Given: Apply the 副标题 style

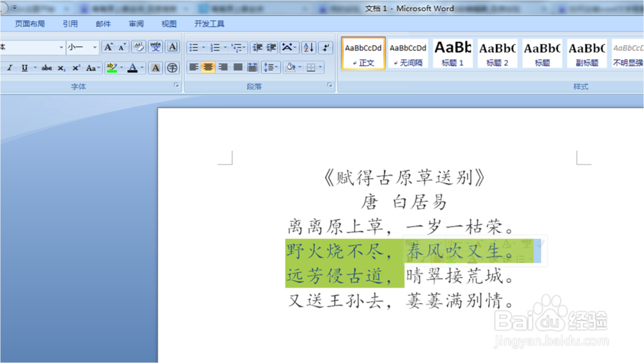Looking at the screenshot, I should [x=587, y=54].
